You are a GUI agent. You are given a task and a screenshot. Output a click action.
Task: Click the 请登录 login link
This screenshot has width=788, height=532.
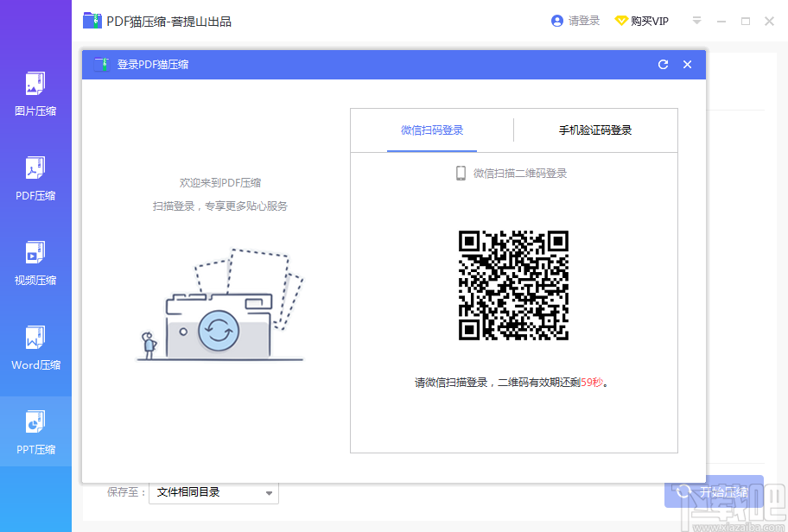click(x=584, y=21)
